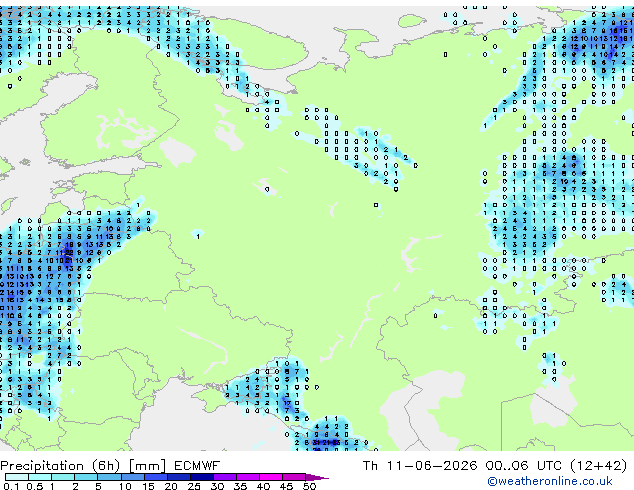This screenshot has width=634, height=490.
Task: Click the "15" legend scale label
Action: point(148,486)
